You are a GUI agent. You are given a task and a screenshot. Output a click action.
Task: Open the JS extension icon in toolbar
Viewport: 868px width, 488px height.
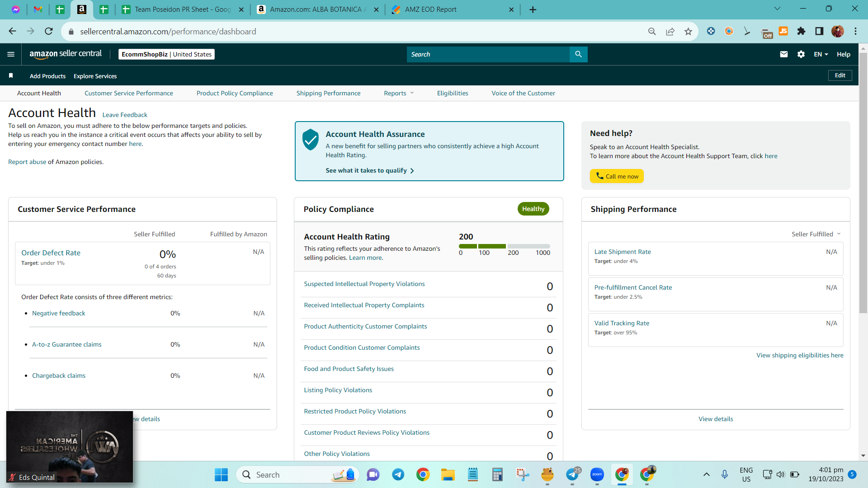783,31
